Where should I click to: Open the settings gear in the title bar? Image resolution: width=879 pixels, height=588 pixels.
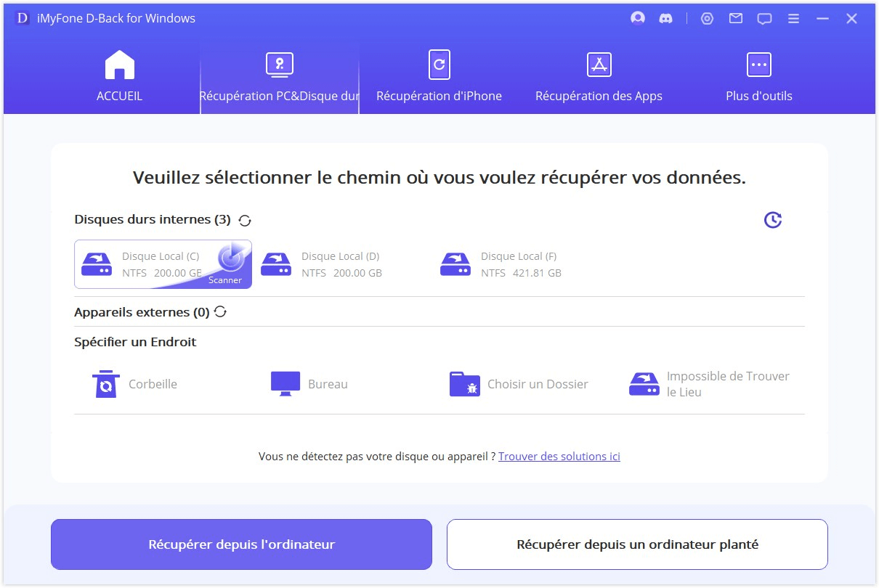click(x=707, y=18)
